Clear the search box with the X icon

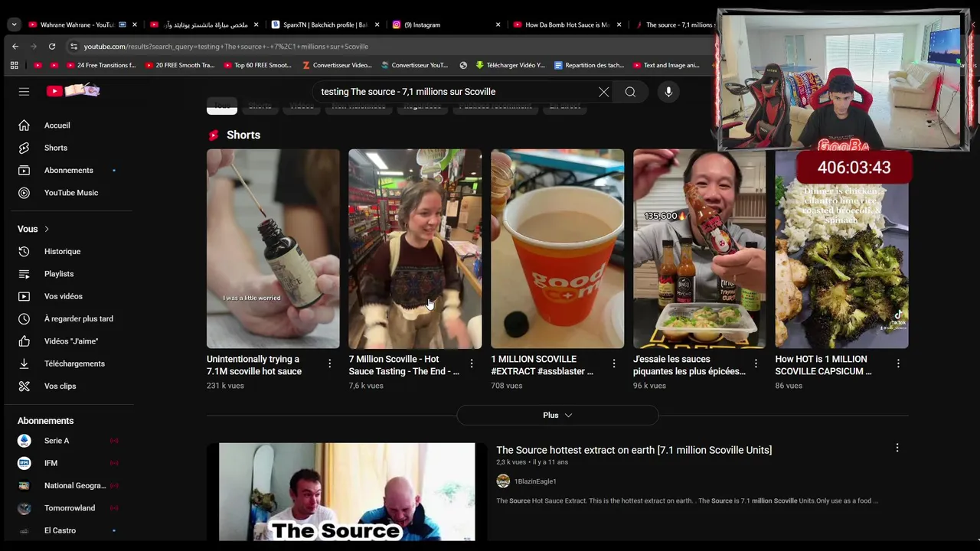603,92
